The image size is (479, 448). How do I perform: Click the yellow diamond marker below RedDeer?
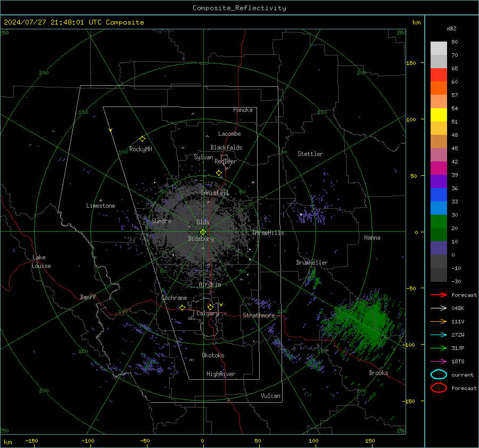click(219, 173)
